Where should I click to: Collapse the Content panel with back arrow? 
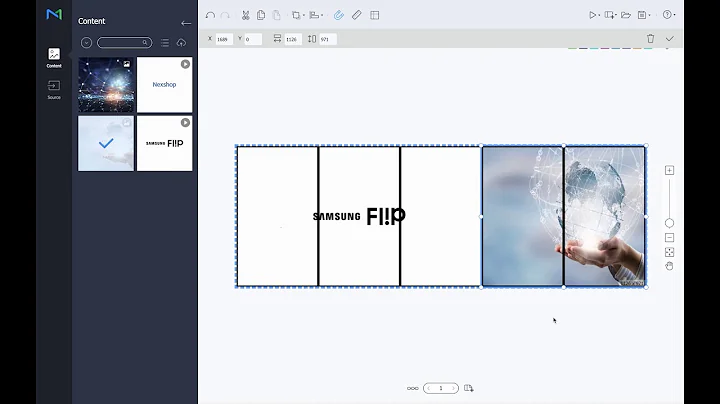(x=186, y=23)
